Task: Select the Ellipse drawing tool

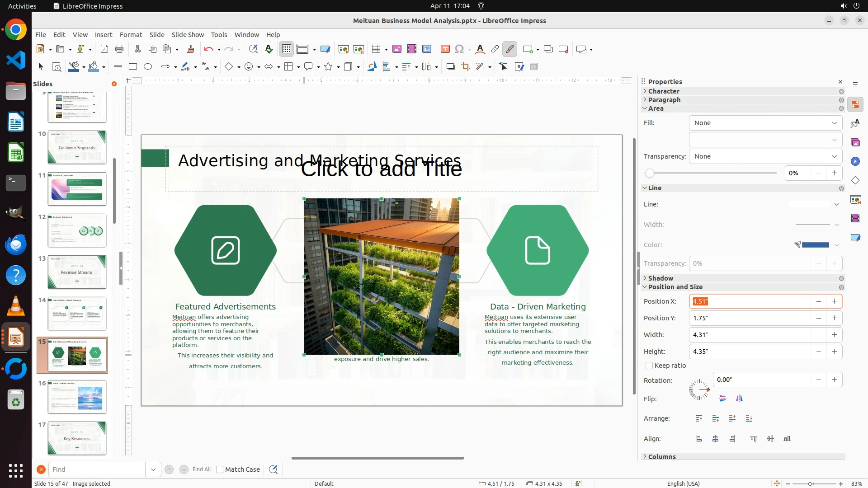Action: [148, 67]
